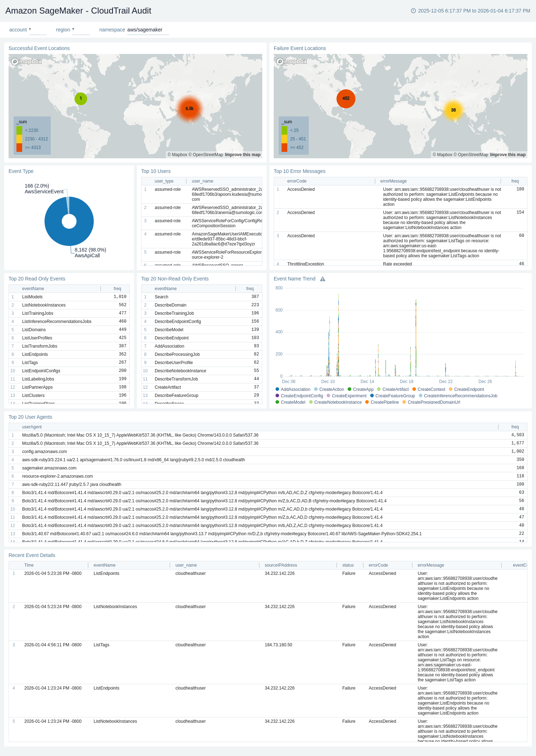This screenshot has width=536, height=756.
Task: Click the red >= 4313 legend swatch
Action: [x=19, y=148]
